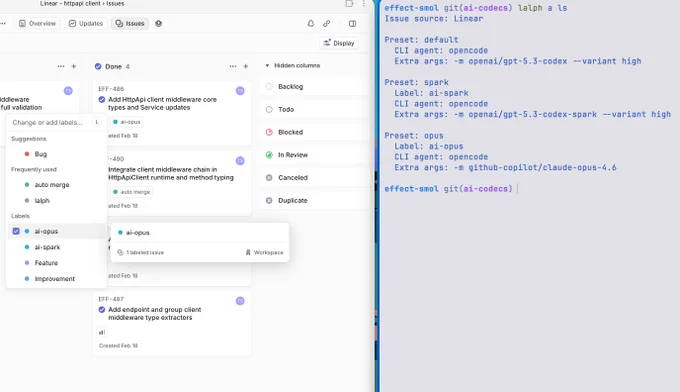This screenshot has height=392, width=680.
Task: Click the auto merge label chip on card
Action: click(x=131, y=192)
